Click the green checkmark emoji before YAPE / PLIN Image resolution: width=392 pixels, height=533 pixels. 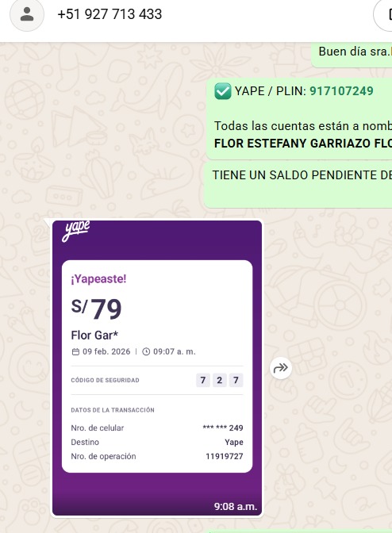click(223, 91)
